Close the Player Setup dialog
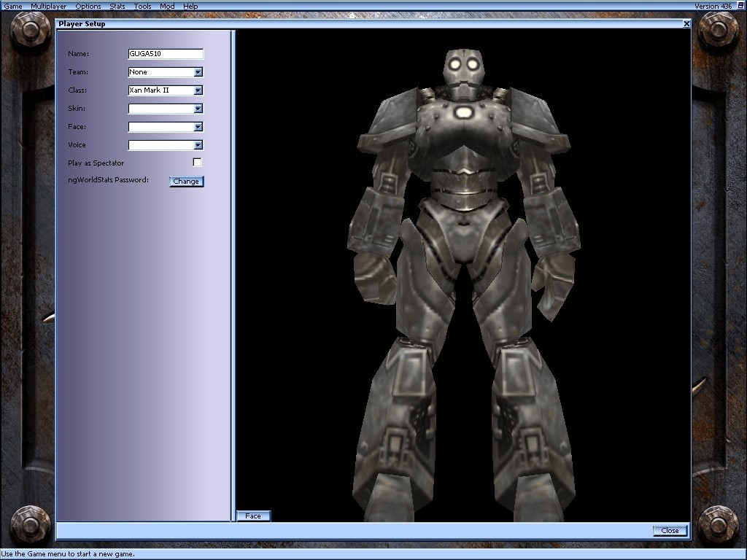This screenshot has height=560, width=747. click(x=670, y=530)
